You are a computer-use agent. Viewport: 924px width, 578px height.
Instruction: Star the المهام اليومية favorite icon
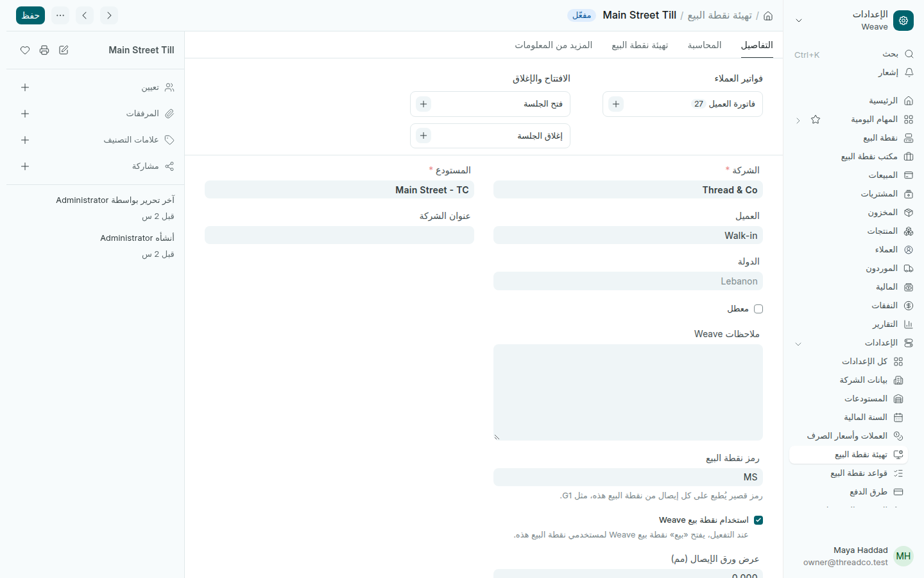tap(816, 119)
